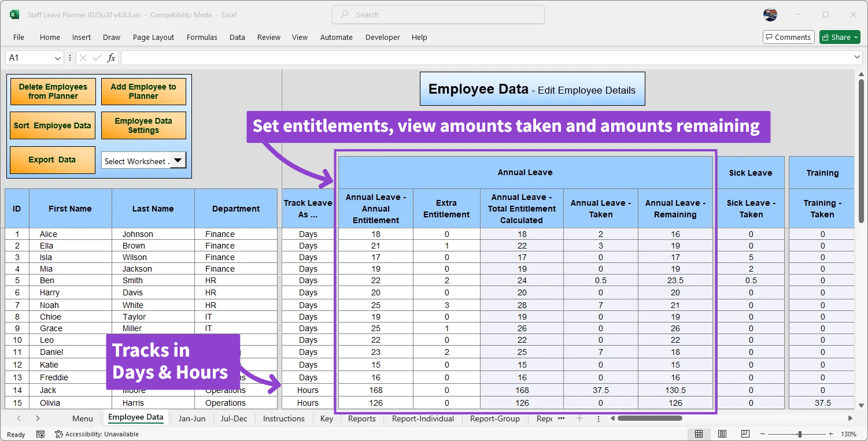868x441 pixels.
Task: Open the Share menu
Action: click(840, 36)
